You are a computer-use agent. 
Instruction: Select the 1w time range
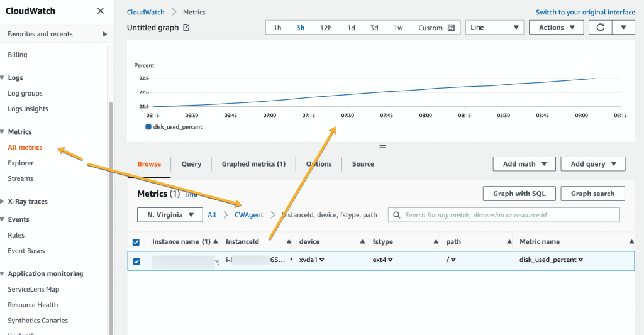pyautogui.click(x=398, y=28)
